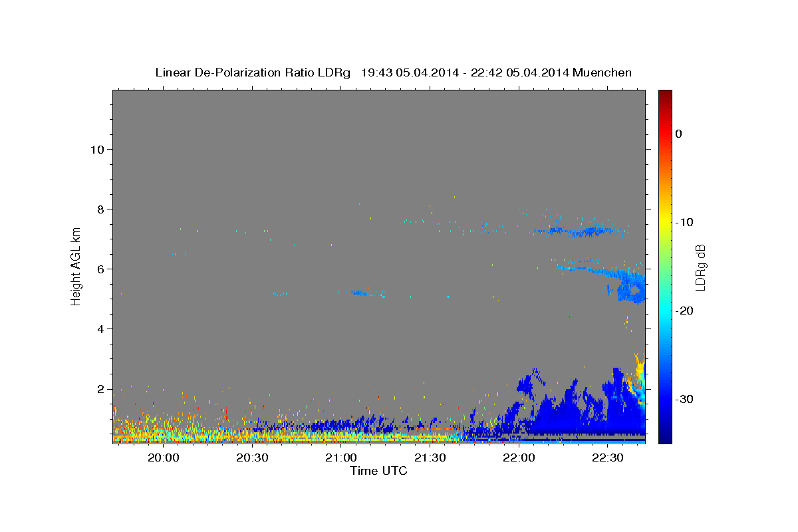The width and height of the screenshot is (798, 532).
Task: Click the colorbar value -30
Action: pyautogui.click(x=684, y=399)
